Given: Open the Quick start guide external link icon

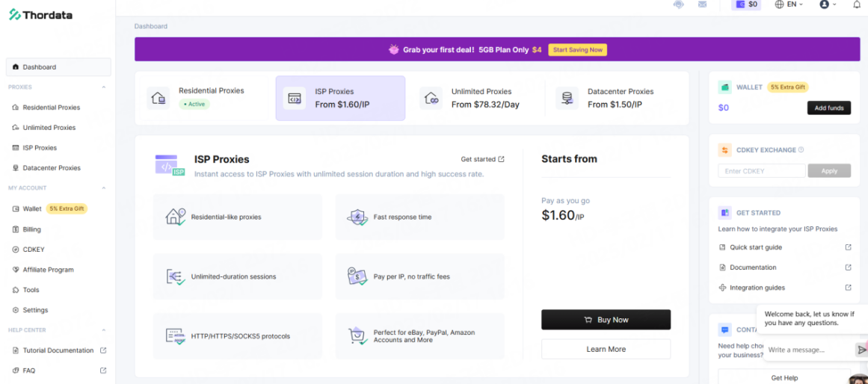Looking at the screenshot, I should point(848,247).
